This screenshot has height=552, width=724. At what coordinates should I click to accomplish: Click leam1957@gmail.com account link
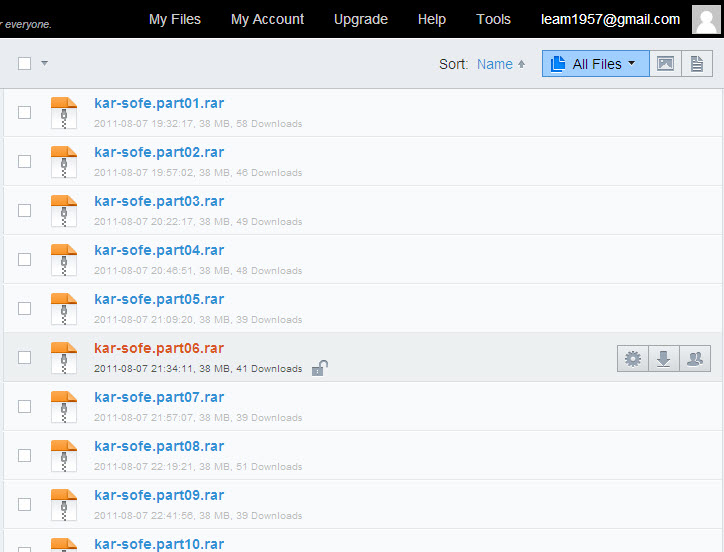pyautogui.click(x=610, y=19)
